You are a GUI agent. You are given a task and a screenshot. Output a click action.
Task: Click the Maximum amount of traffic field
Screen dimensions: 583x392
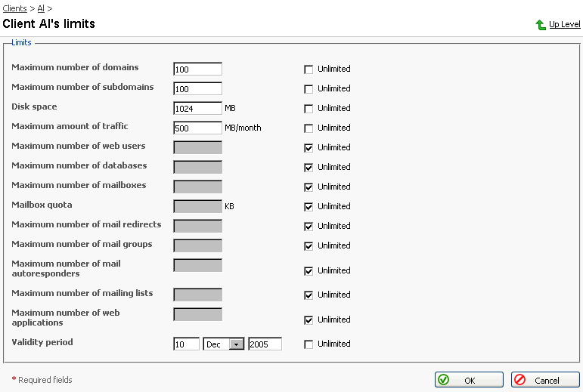point(197,128)
